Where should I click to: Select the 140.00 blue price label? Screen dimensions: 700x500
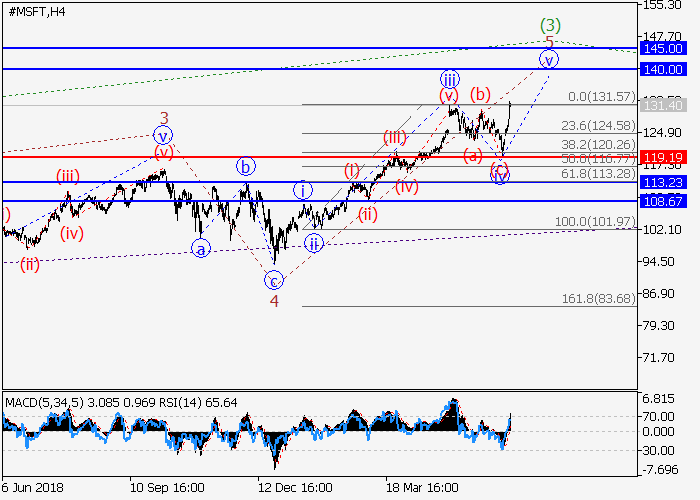pyautogui.click(x=663, y=69)
